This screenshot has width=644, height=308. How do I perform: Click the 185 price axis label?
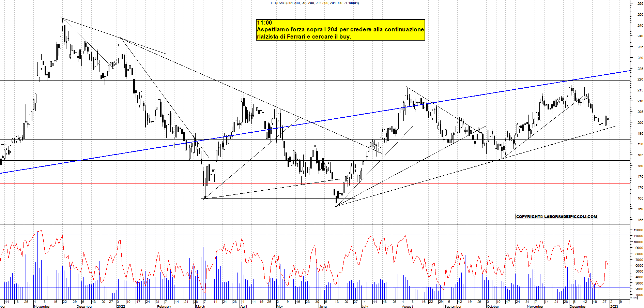pos(640,155)
